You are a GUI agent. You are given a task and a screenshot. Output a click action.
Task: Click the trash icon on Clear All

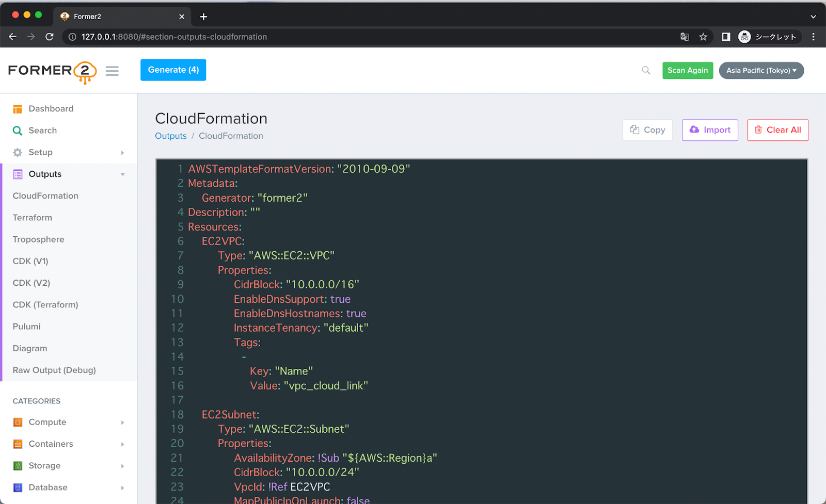758,130
